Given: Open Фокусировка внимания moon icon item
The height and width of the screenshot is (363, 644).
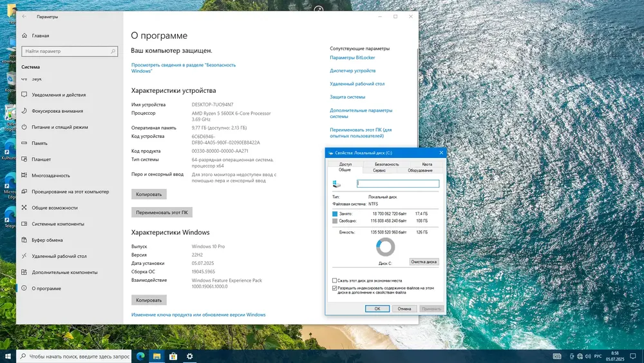Looking at the screenshot, I should click(24, 111).
